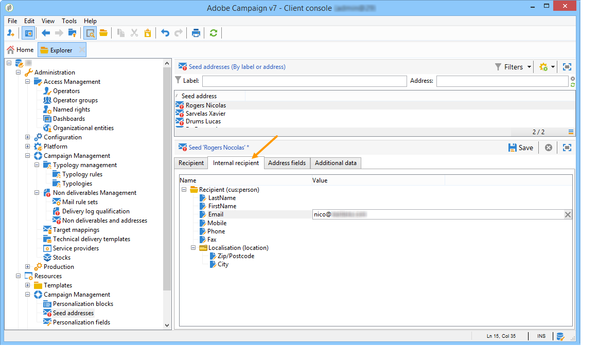Select the Internal recipient tab

236,163
